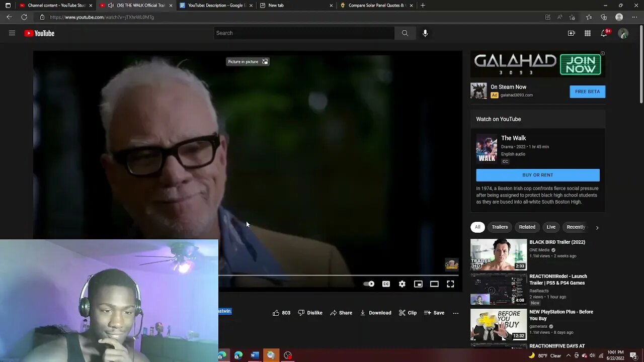Open the notifications bell
This screenshot has height=362, width=644.
coord(604,33)
